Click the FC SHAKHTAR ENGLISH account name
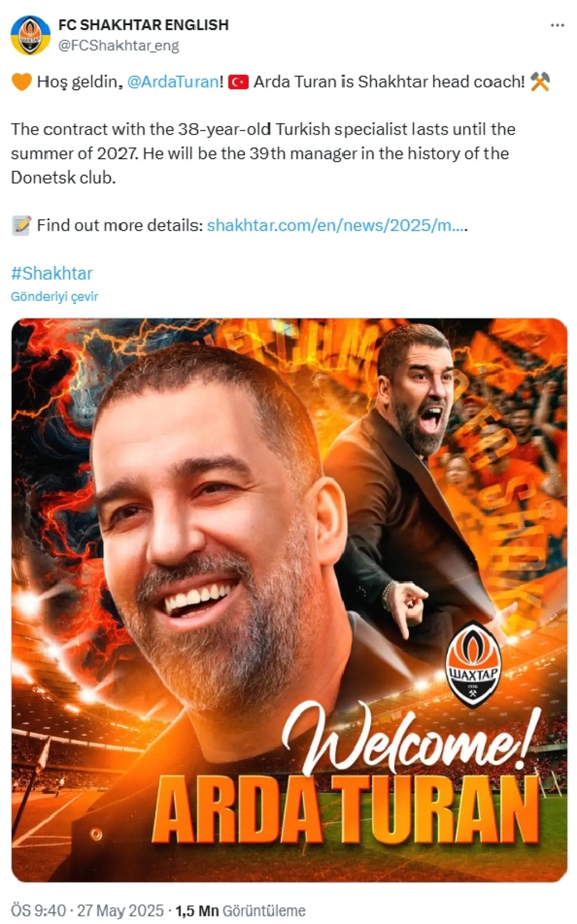 pyautogui.click(x=143, y=25)
